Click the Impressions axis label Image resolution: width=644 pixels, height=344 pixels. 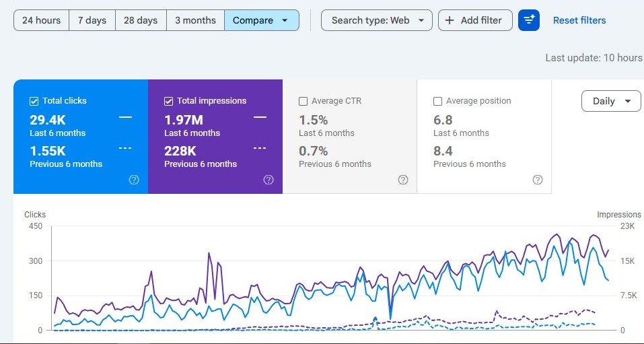coord(619,215)
